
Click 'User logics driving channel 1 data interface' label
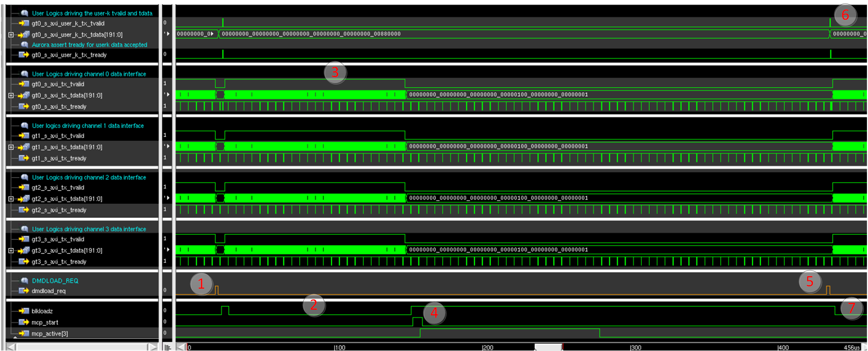click(x=88, y=125)
